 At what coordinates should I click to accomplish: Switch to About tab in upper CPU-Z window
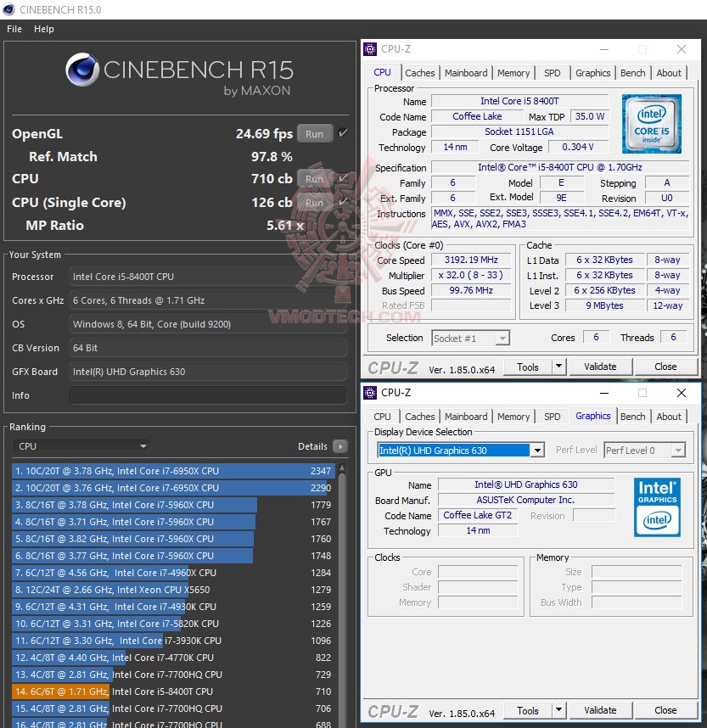tap(669, 73)
